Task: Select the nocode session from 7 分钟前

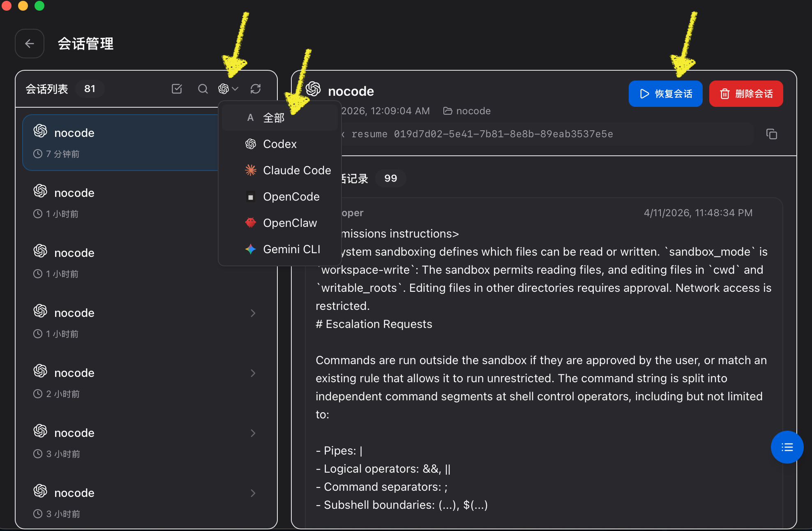Action: (120, 143)
